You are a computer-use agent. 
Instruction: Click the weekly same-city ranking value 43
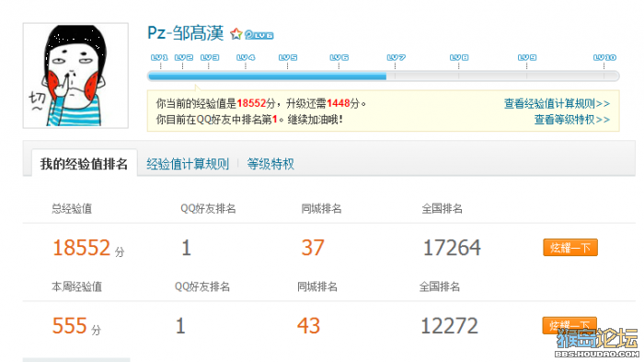pos(308,326)
